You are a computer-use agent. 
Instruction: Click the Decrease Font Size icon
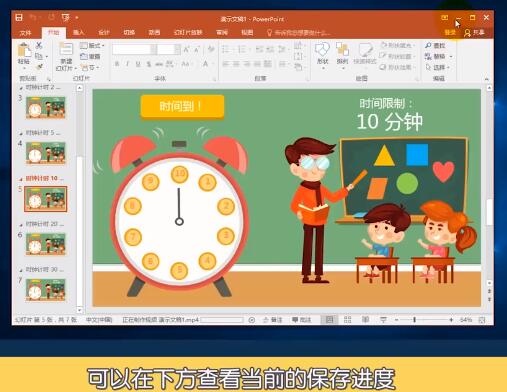click(197, 50)
